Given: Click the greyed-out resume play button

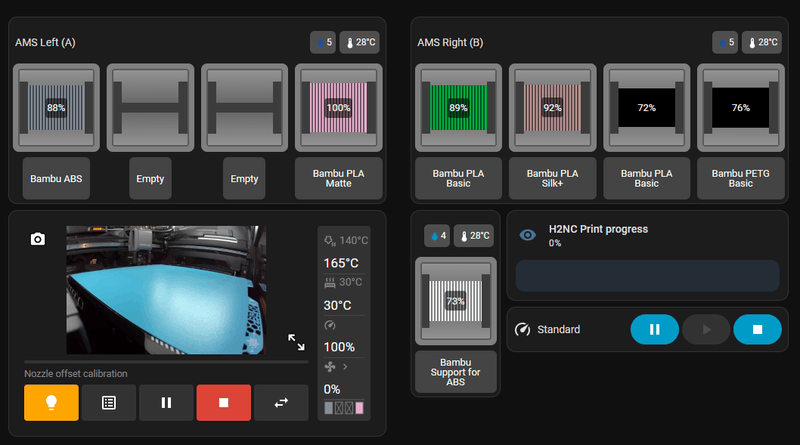Looking at the screenshot, I should pyautogui.click(x=706, y=330).
